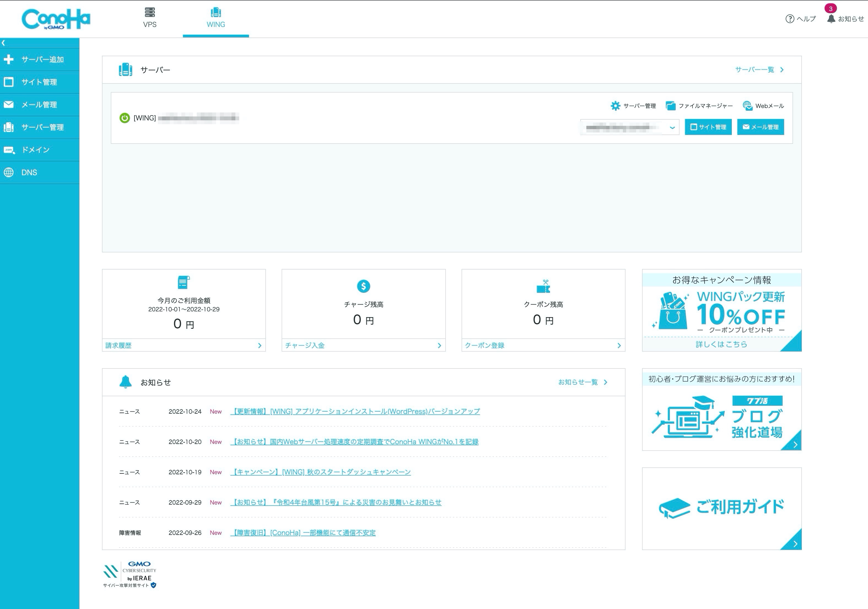868x609 pixels.
Task: Open お知らせ notifications bell in header
Action: click(x=845, y=18)
